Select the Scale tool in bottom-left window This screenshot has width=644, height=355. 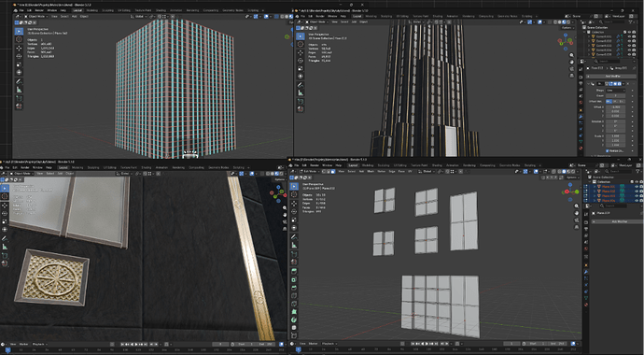tap(5, 221)
